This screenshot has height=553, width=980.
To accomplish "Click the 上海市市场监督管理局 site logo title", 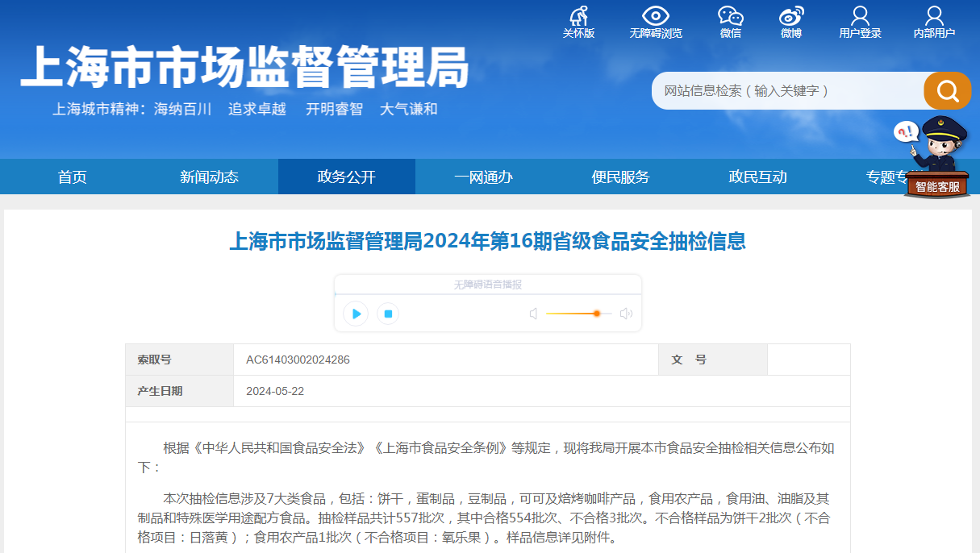I will [244, 66].
